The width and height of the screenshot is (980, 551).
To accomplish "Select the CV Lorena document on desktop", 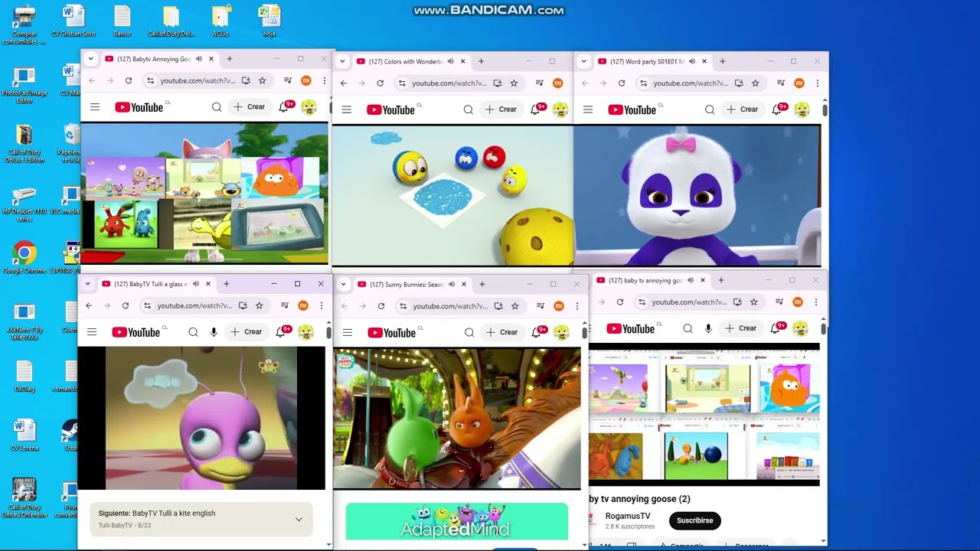I will 24,434.
